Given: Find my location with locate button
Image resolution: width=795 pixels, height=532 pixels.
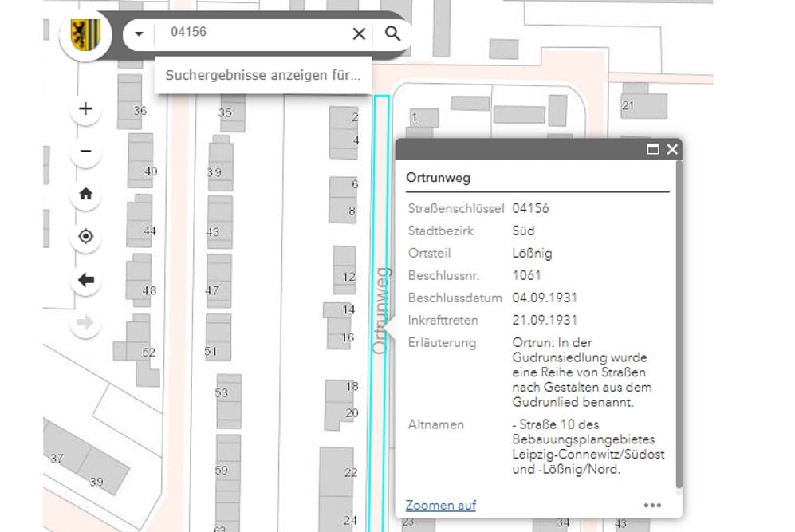Looking at the screenshot, I should [86, 237].
